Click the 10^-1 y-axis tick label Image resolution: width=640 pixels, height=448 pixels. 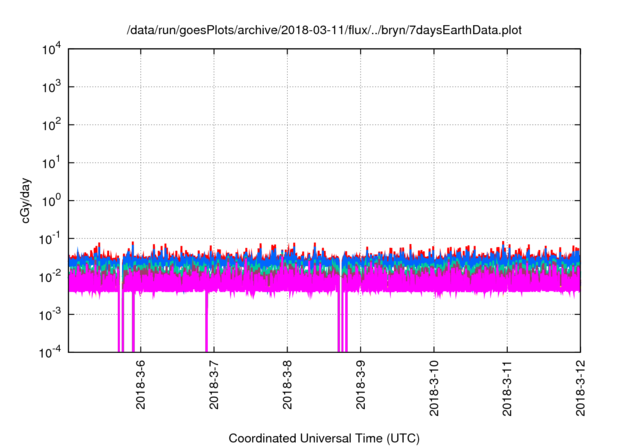click(50, 239)
